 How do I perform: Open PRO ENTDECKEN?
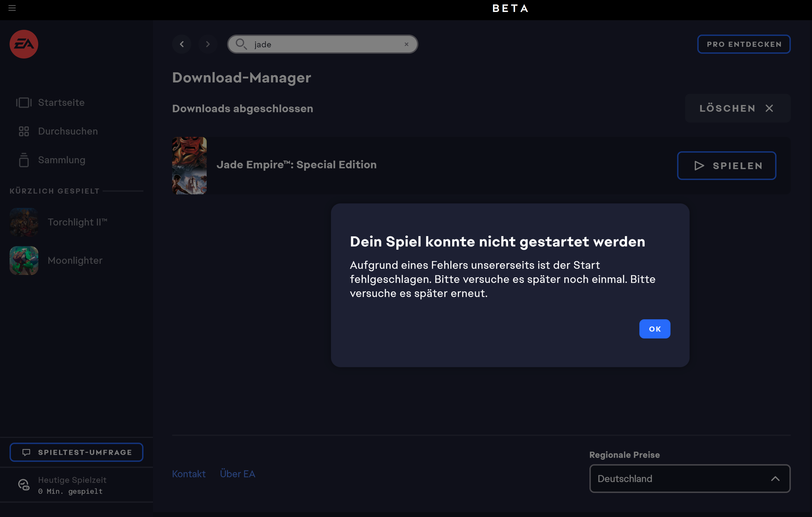click(744, 44)
